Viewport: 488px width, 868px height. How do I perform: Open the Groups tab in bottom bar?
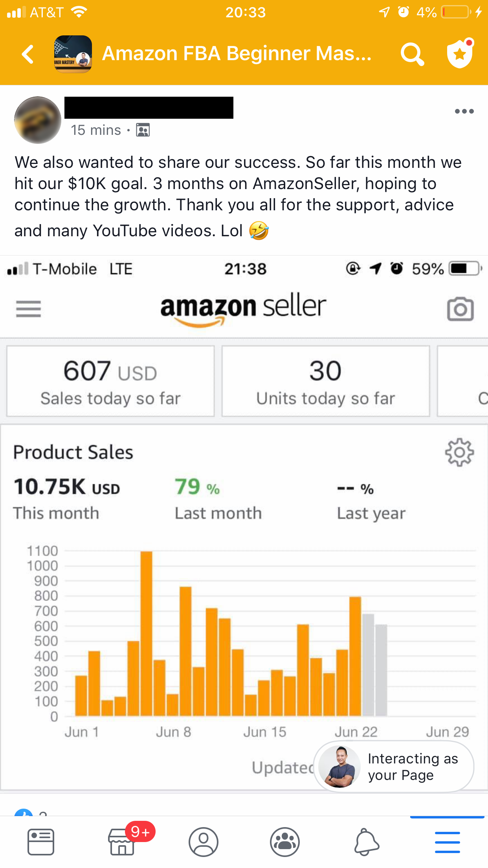[x=285, y=842]
